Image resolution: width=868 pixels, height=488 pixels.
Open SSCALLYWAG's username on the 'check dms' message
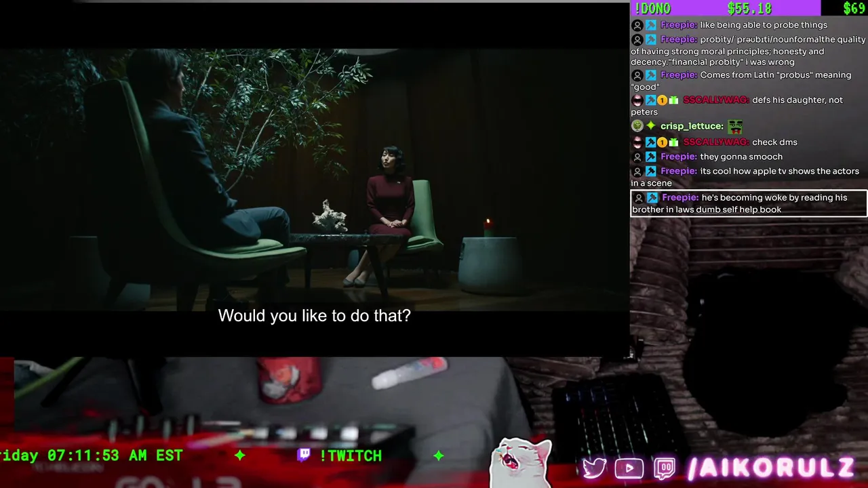point(715,142)
